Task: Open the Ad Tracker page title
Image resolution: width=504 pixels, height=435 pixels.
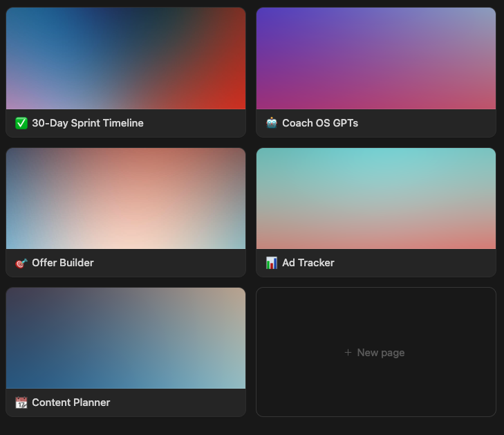Action: (x=308, y=263)
